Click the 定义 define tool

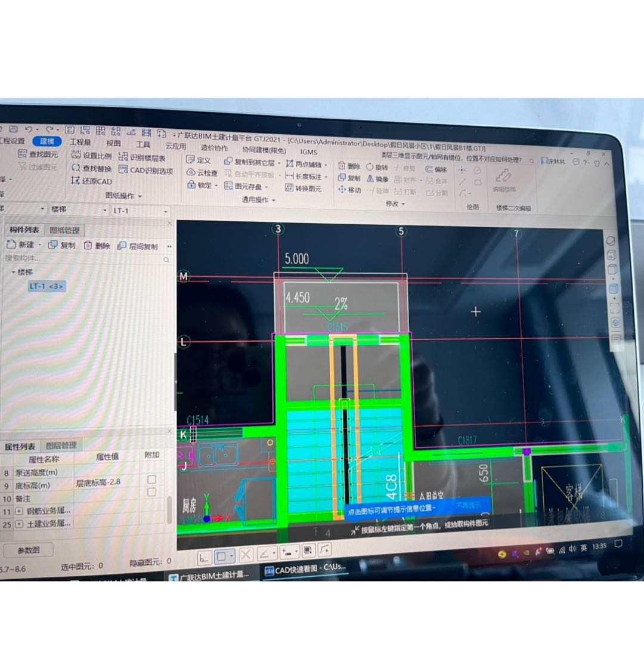pyautogui.click(x=199, y=160)
